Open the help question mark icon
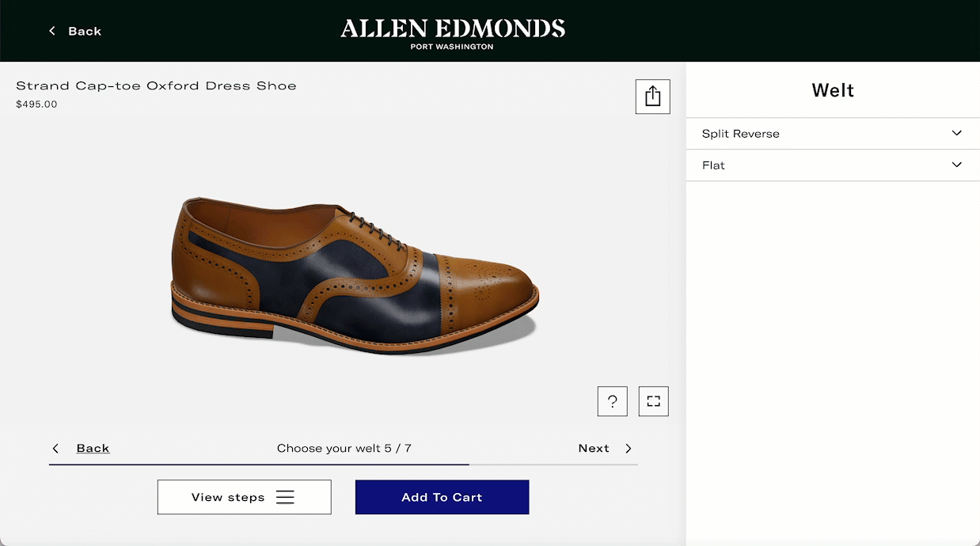The width and height of the screenshot is (980, 546). (612, 401)
